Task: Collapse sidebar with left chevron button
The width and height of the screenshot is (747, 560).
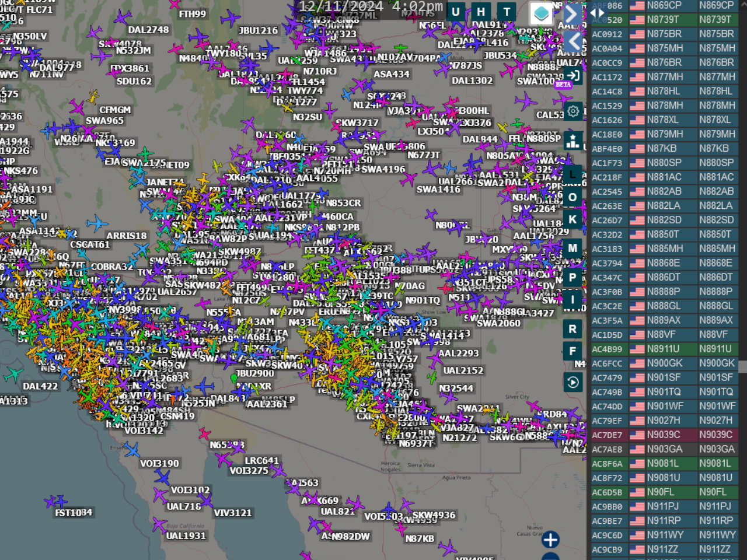Action: point(573,41)
